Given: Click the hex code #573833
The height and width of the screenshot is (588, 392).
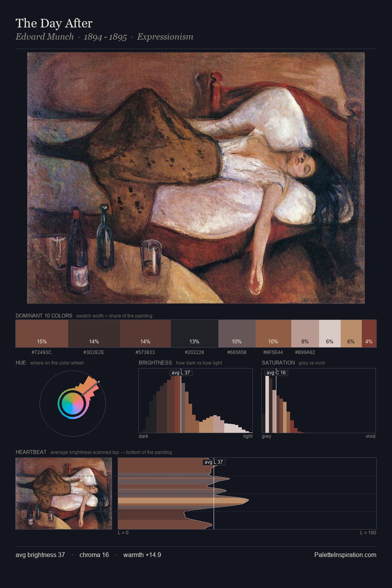Looking at the screenshot, I should [x=145, y=352].
